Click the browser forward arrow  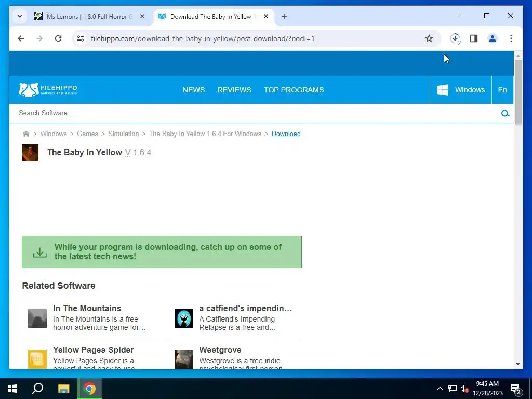(x=39, y=38)
